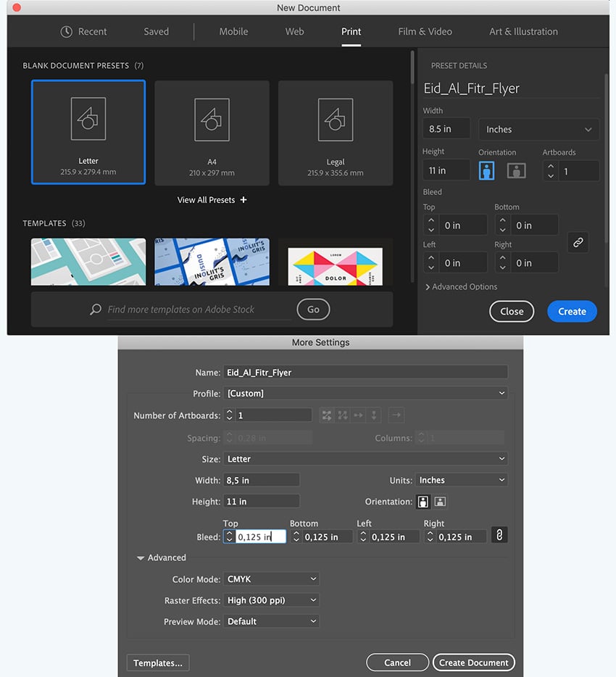Click the A4 preset thumbnail

[212, 132]
